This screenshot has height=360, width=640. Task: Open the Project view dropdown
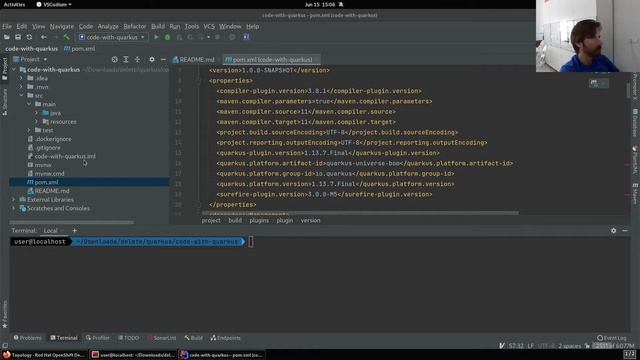coord(30,60)
